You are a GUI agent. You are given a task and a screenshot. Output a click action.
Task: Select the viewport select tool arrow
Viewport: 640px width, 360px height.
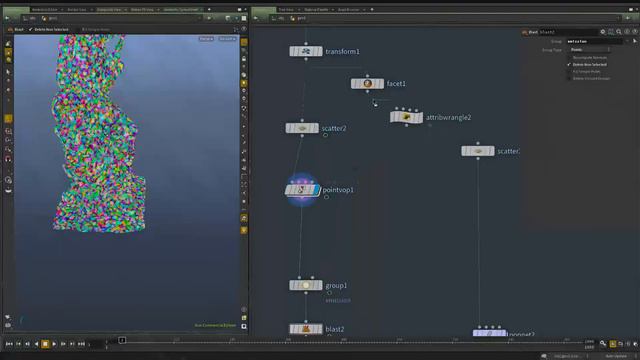pos(8,72)
